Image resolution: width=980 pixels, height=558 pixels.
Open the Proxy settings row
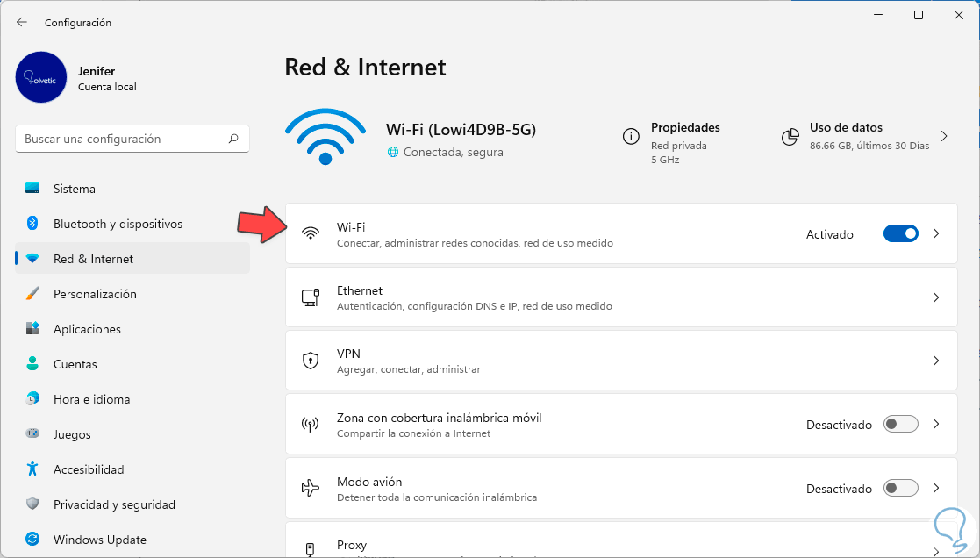click(614, 546)
